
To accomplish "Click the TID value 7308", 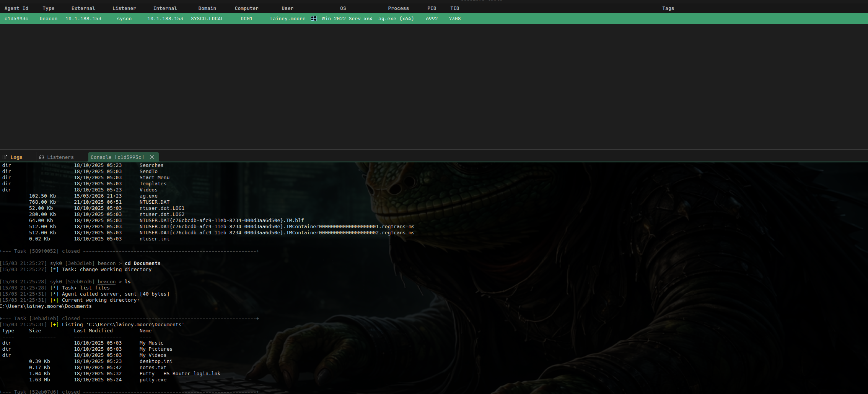I will point(455,18).
